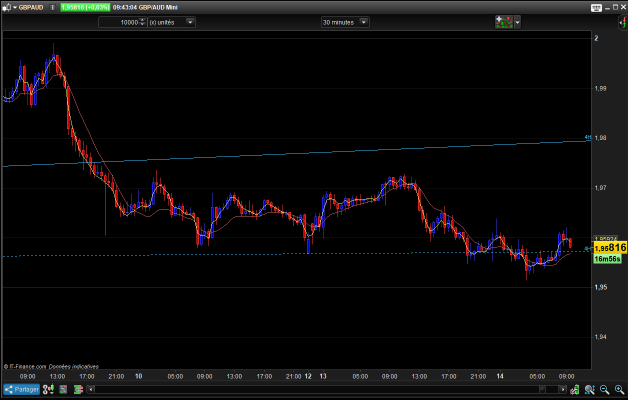This screenshot has height=400, width=628.
Task: Click the zoom out magnifier icon
Action: [x=605, y=389]
